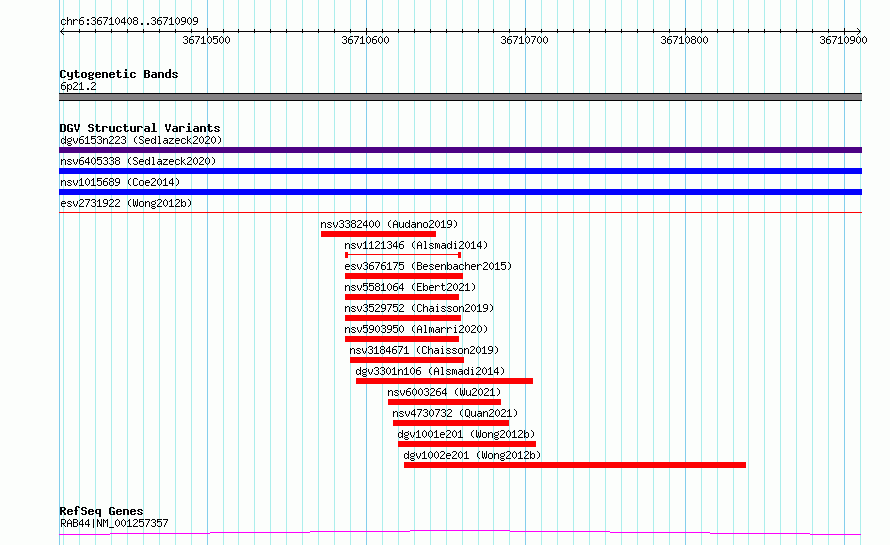
Task: Click the long red dgv1002e201 bar
Action: [575, 465]
